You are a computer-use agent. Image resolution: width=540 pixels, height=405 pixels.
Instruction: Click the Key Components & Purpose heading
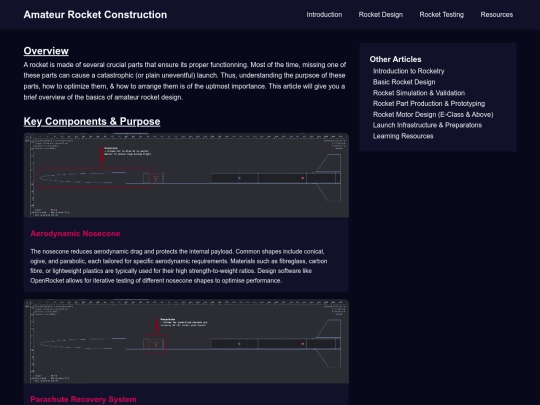point(92,122)
